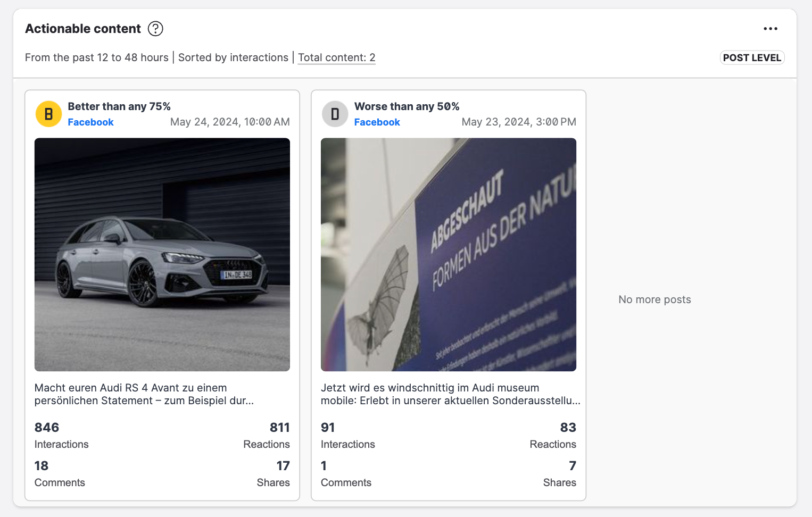Click the Audi museum mobile post caption
Viewport: 812px width, 517px height.
[x=450, y=394]
